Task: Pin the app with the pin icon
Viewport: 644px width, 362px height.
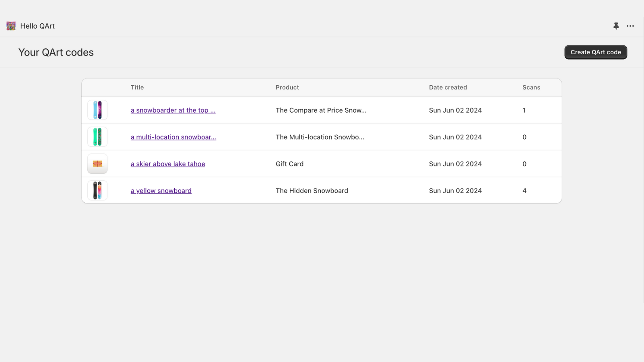Action: [x=616, y=26]
